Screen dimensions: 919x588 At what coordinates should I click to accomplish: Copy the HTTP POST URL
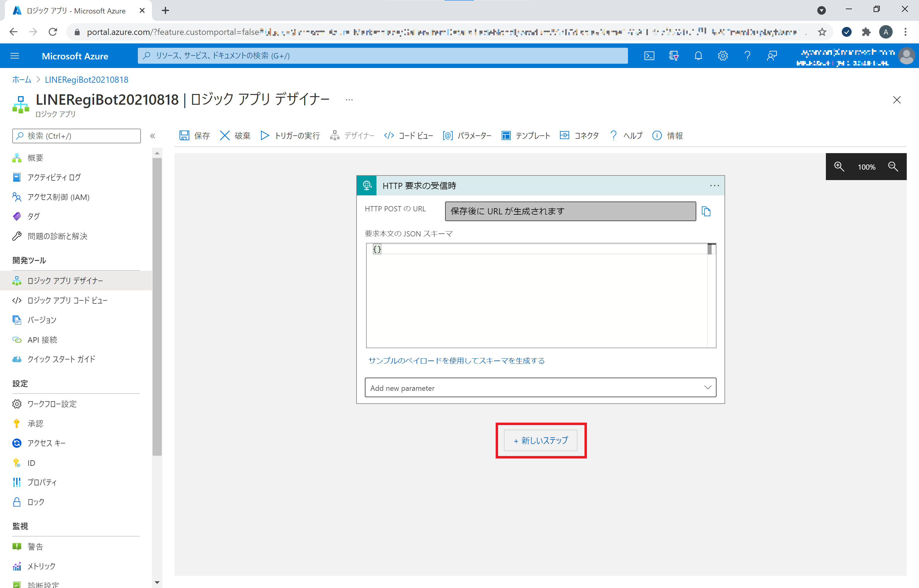706,212
